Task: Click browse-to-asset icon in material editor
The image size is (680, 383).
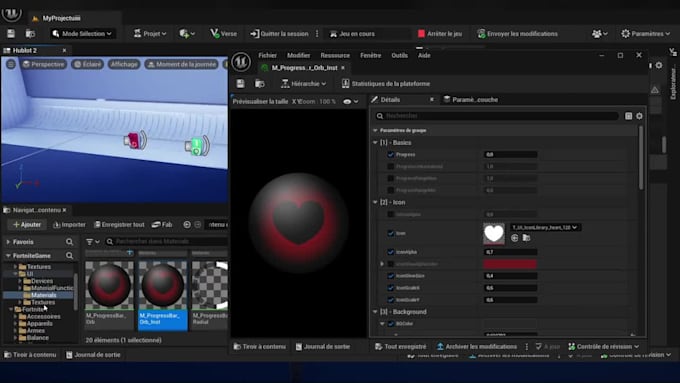Action: click(x=260, y=83)
